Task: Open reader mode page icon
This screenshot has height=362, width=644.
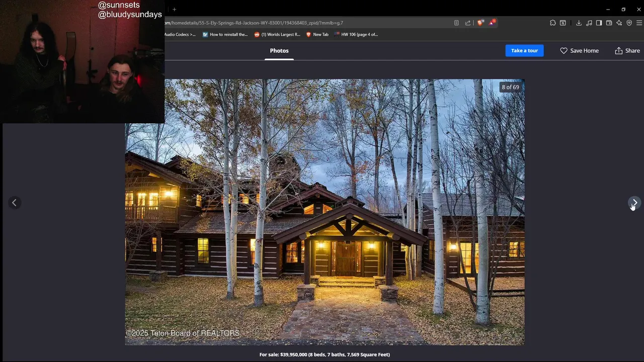Action: click(456, 23)
